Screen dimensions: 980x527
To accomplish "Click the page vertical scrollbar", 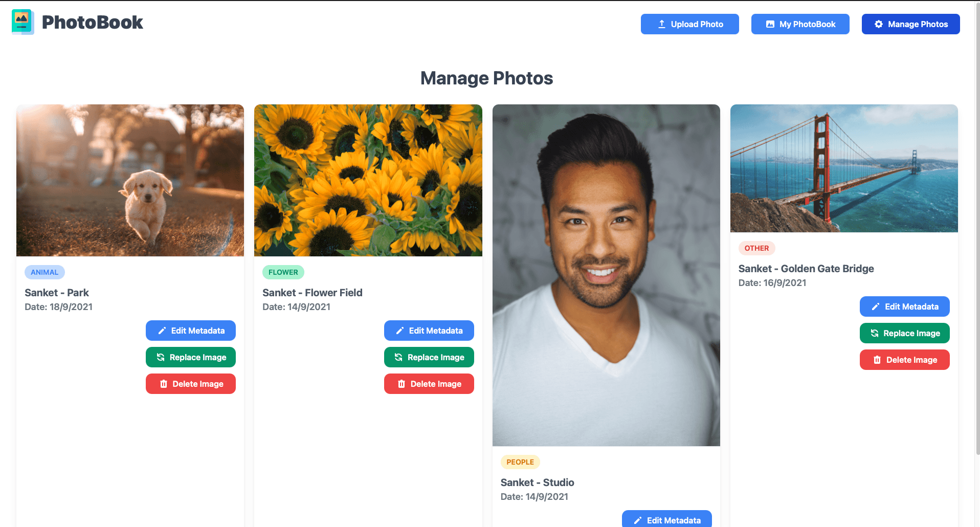I will (977, 228).
